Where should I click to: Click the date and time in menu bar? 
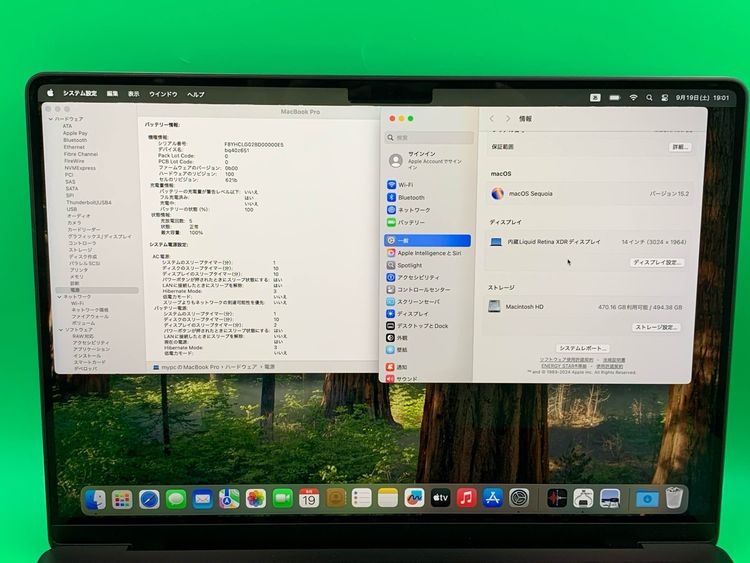click(x=702, y=98)
